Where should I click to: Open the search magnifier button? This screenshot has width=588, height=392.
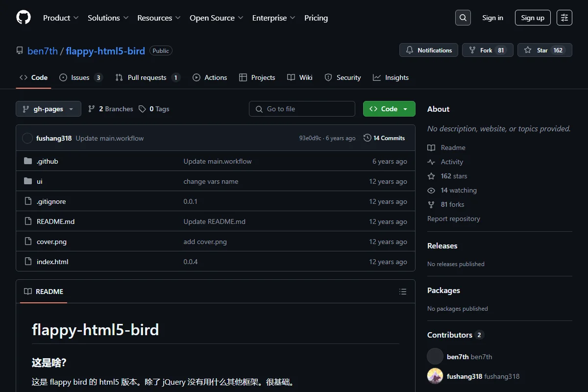coord(463,18)
